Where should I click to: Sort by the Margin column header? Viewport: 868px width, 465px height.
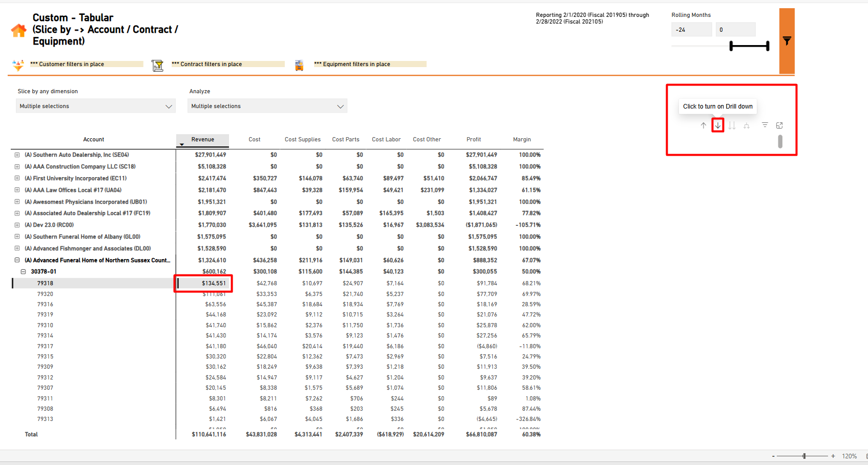522,139
